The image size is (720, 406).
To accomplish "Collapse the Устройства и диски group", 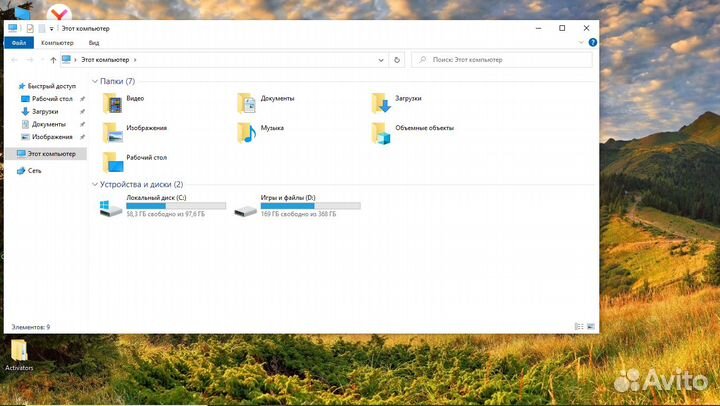I will tap(95, 185).
